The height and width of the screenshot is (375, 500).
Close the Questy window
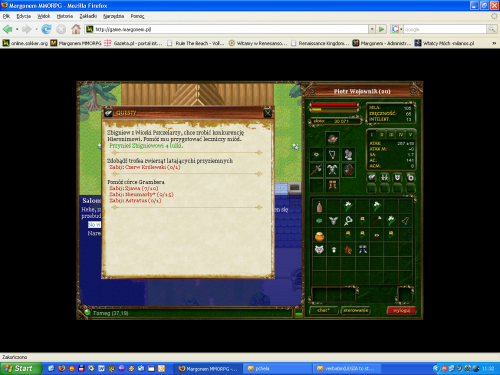click(268, 113)
